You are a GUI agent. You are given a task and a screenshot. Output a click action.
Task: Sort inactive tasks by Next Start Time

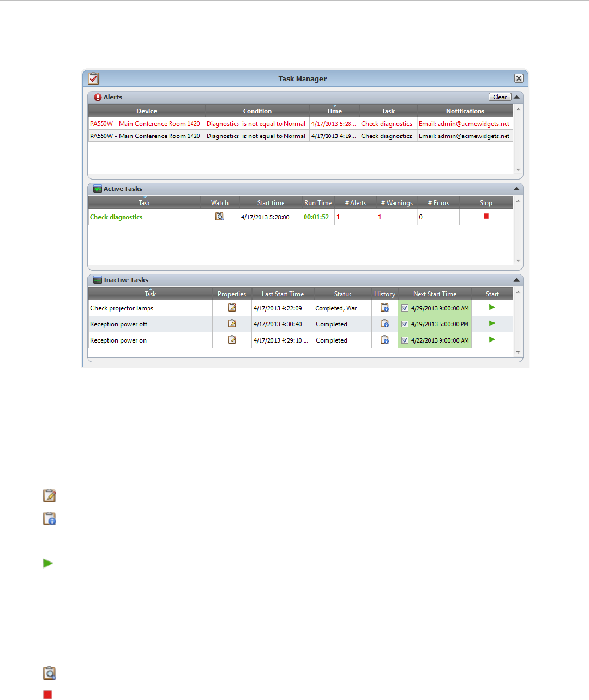pos(435,294)
